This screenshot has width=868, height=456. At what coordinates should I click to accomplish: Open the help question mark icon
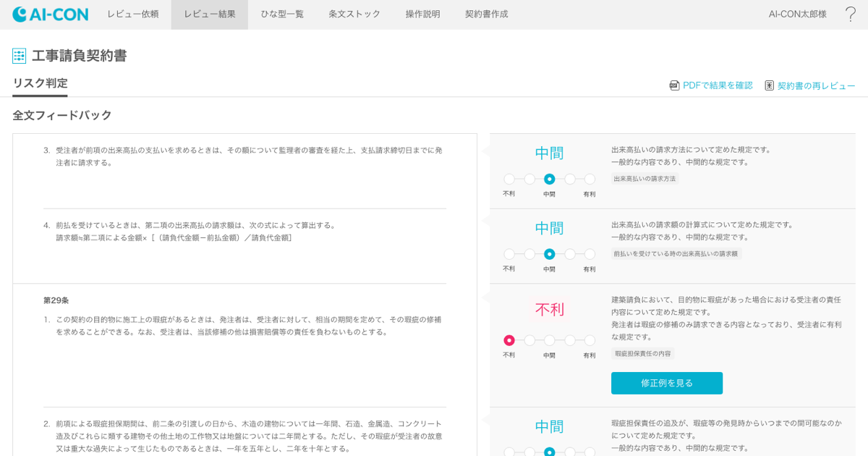pos(851,14)
